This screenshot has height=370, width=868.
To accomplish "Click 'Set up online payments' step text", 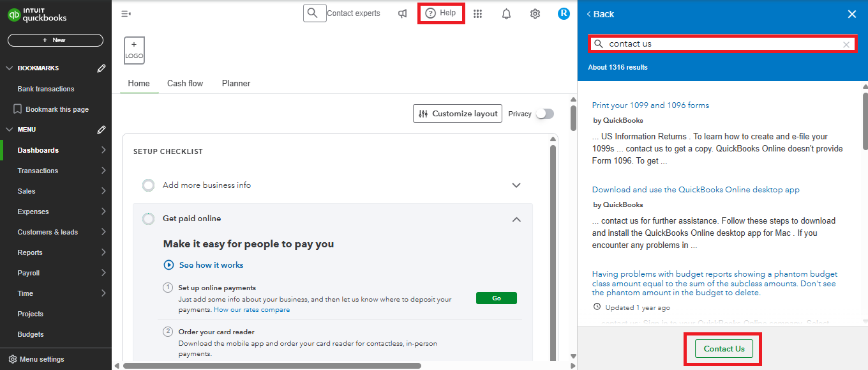I will pos(217,288).
